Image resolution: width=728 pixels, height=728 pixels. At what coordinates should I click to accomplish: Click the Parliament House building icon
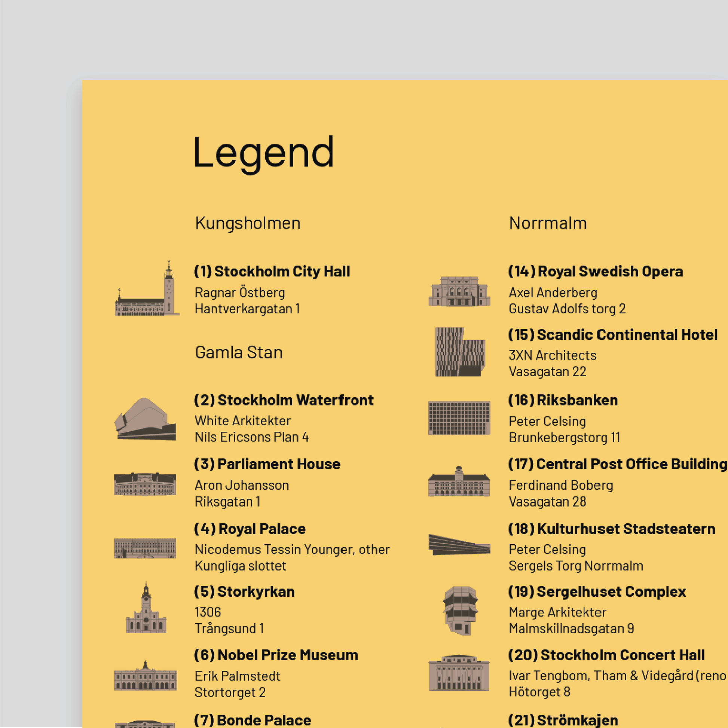click(145, 484)
